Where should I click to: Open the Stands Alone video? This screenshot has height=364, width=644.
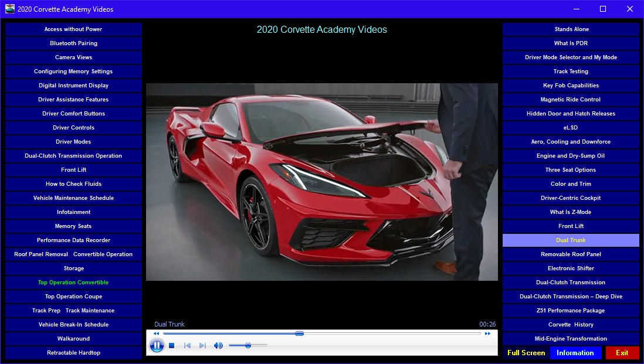[x=571, y=29]
